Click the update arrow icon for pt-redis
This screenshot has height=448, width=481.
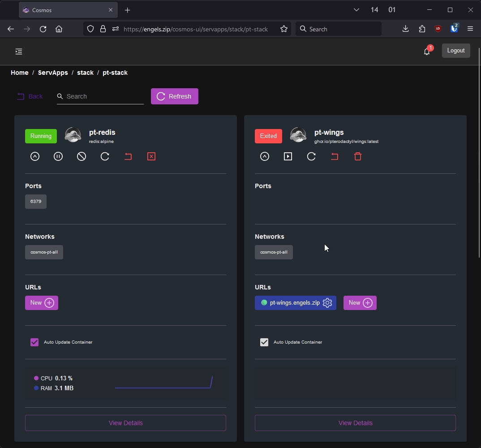tap(35, 156)
